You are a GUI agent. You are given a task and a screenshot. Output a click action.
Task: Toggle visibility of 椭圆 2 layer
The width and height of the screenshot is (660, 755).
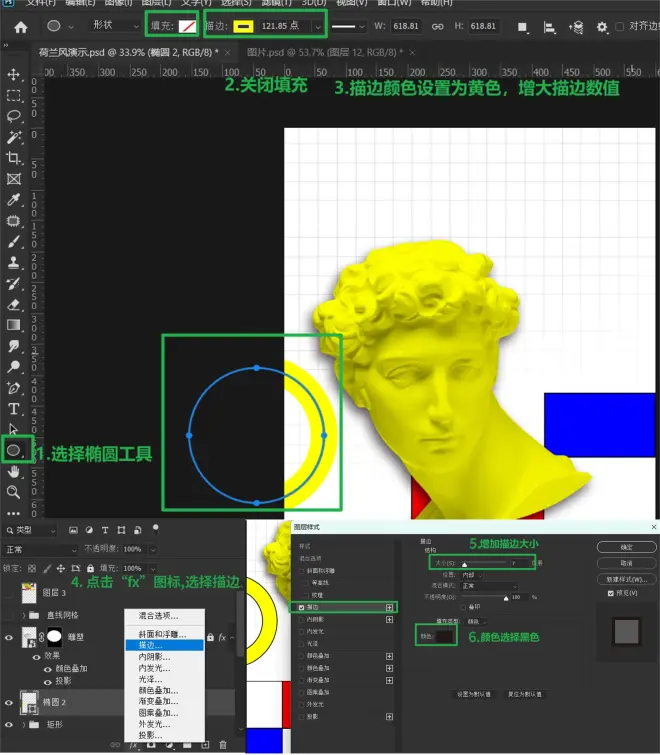[x=9, y=703]
